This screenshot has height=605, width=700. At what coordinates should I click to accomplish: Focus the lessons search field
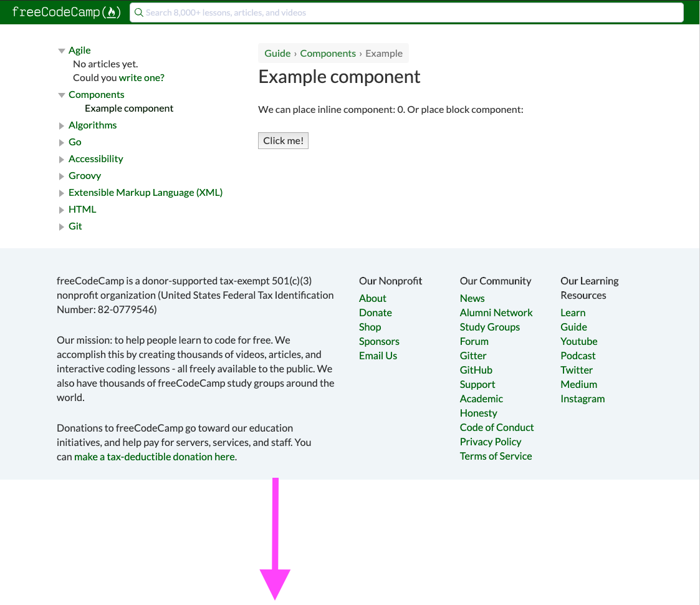[x=406, y=12]
